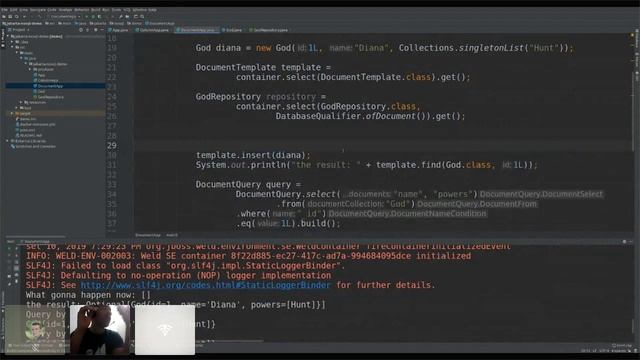Viewport: 640px width, 360px height.
Task: Select the God class in project tree
Action: pos(40,91)
